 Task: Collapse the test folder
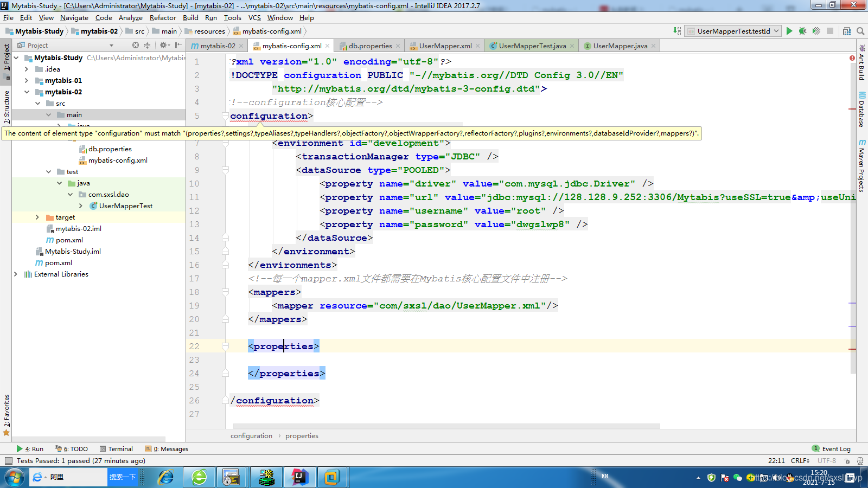[x=48, y=171]
